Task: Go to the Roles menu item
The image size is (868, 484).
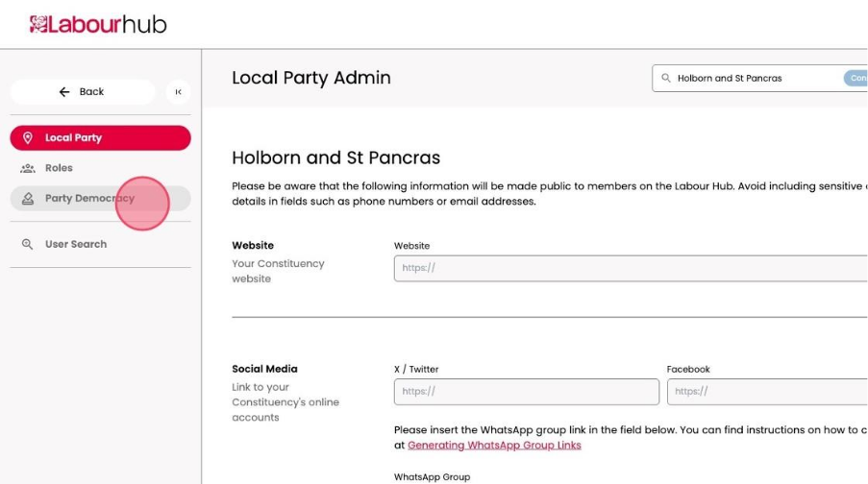Action: (x=59, y=168)
